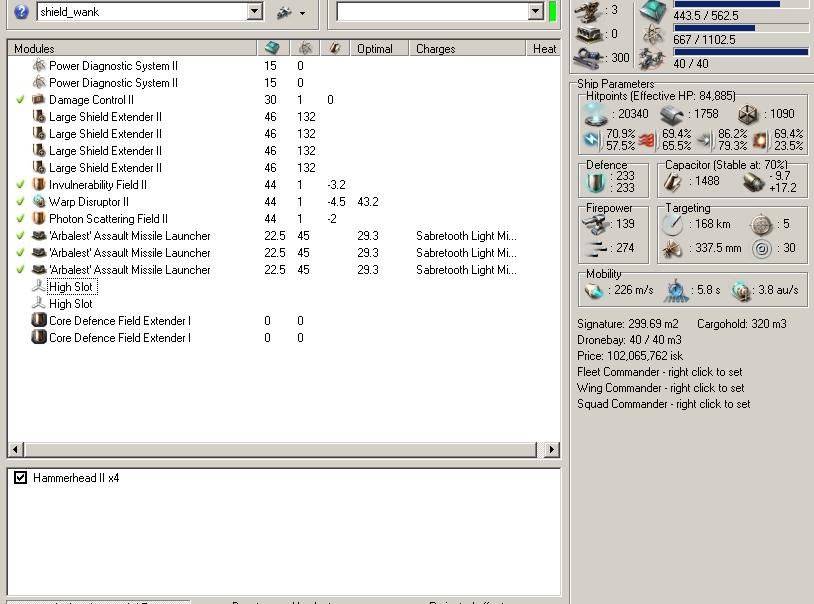Click second Arbalest Assault Missile Launcher icon
The width and height of the screenshot is (814, 604).
click(x=39, y=252)
